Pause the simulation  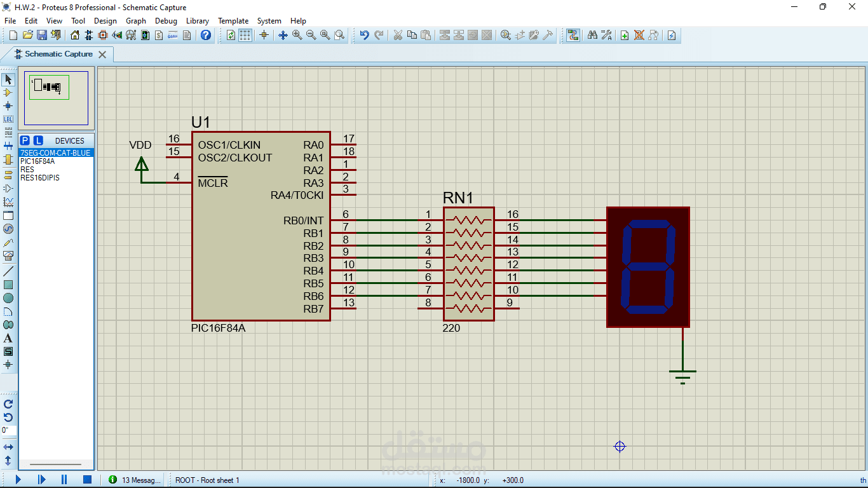[64, 480]
